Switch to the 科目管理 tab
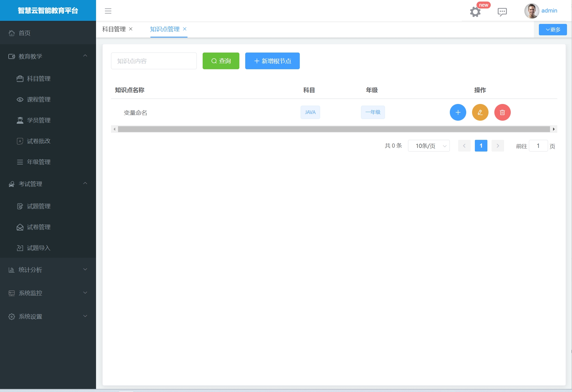The width and height of the screenshot is (572, 392). coord(114,29)
